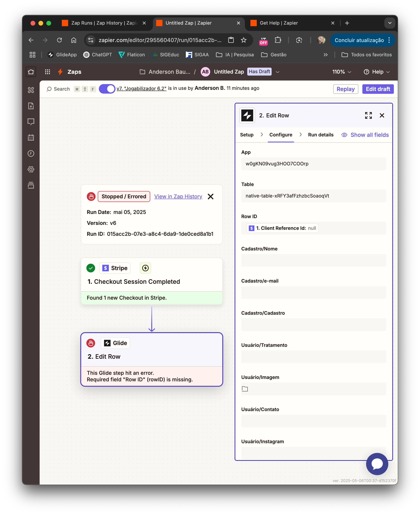Click the red error hand icon on Glide step
The image size is (420, 514).
click(x=91, y=343)
